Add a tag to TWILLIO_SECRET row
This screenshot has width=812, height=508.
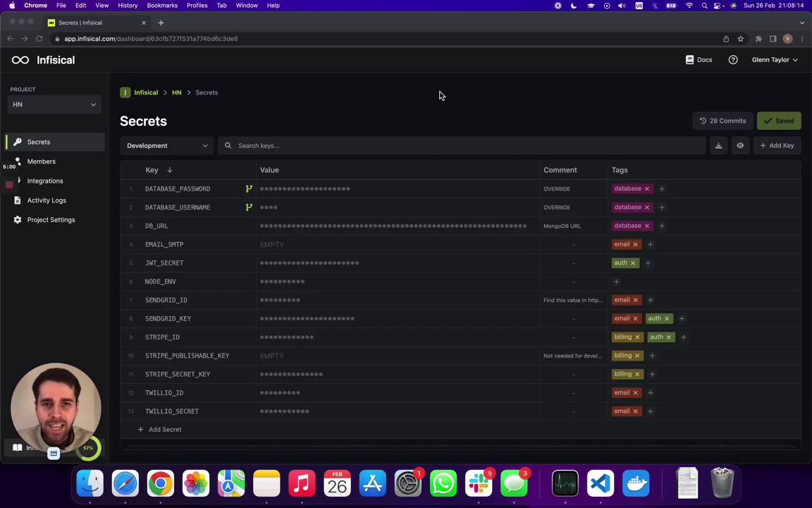[x=651, y=411]
